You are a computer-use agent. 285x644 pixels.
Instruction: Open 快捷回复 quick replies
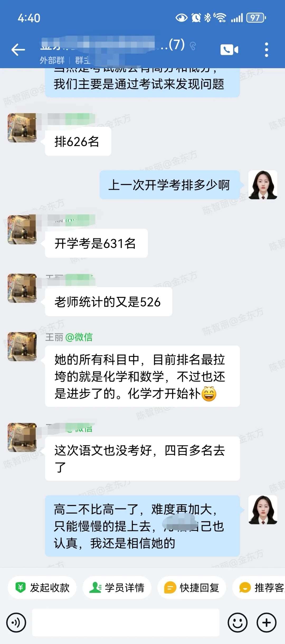(192, 588)
